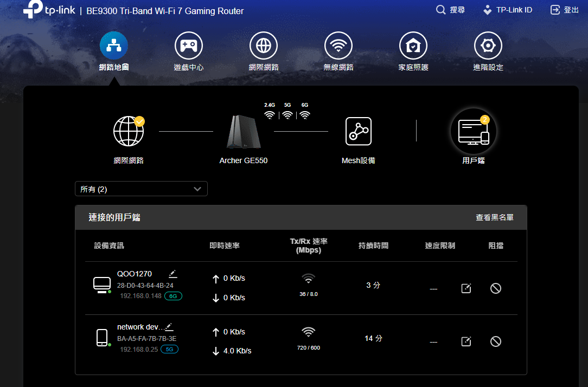This screenshot has width=588, height=387.
Task: Click the 2.4G Wi-Fi band icon
Action: 269,115
